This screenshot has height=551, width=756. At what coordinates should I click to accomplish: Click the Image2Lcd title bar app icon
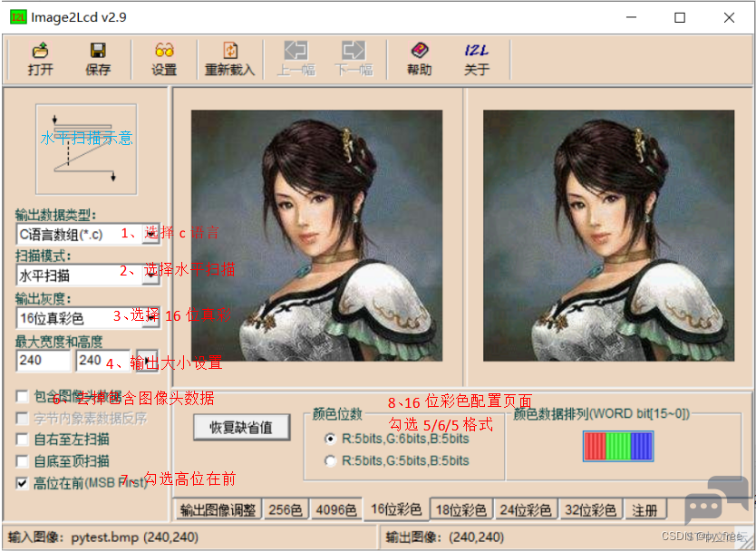[x=18, y=17]
